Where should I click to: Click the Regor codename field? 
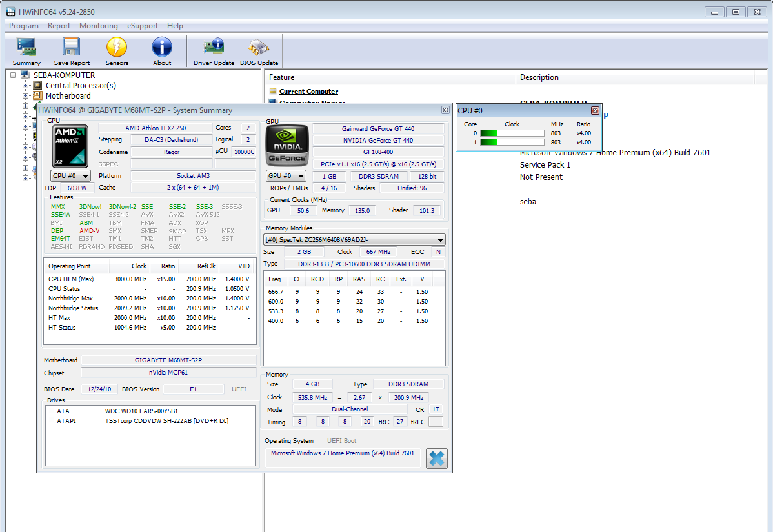tap(171, 152)
